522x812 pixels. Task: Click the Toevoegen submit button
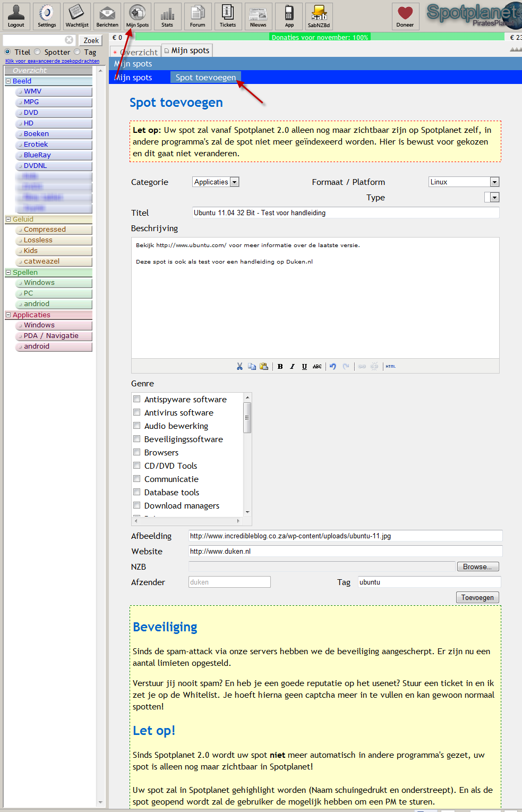click(x=477, y=597)
